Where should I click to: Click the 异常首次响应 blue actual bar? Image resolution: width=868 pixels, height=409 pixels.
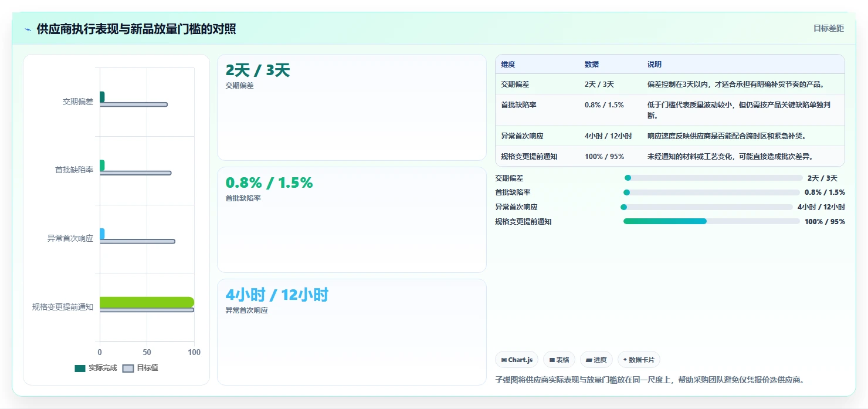point(102,234)
